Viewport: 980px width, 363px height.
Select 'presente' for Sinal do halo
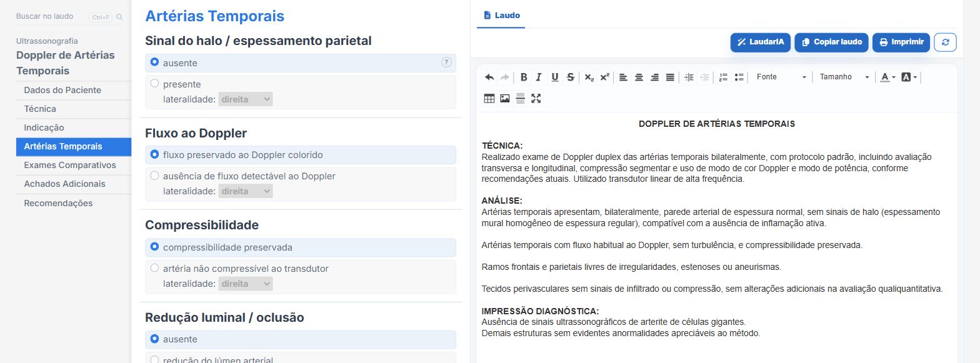pyautogui.click(x=154, y=84)
